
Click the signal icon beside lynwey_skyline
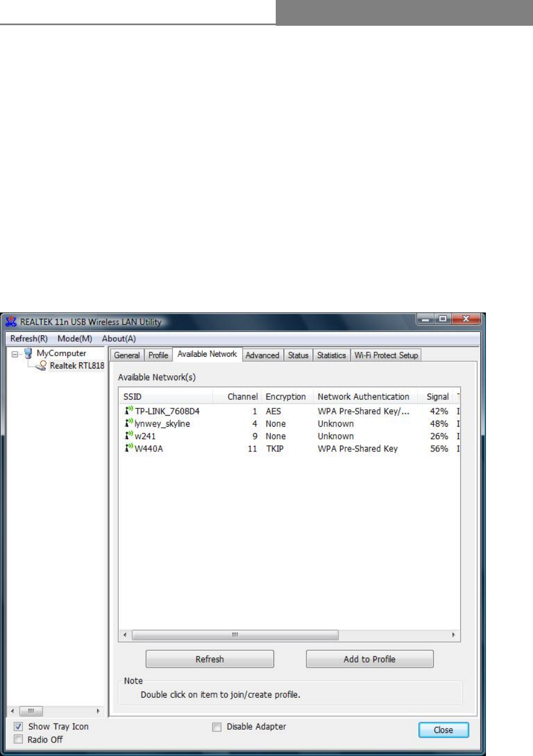[128, 423]
